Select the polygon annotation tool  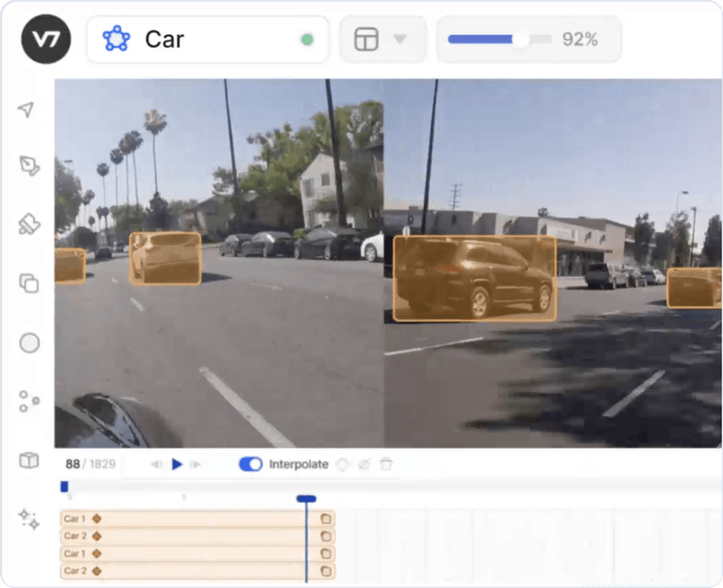(28, 164)
